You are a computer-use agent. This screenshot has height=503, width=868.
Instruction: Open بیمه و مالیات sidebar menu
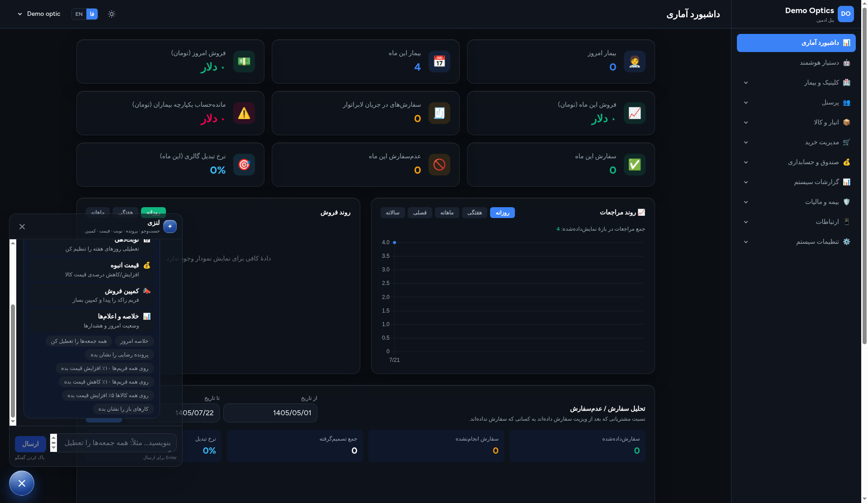coord(796,202)
